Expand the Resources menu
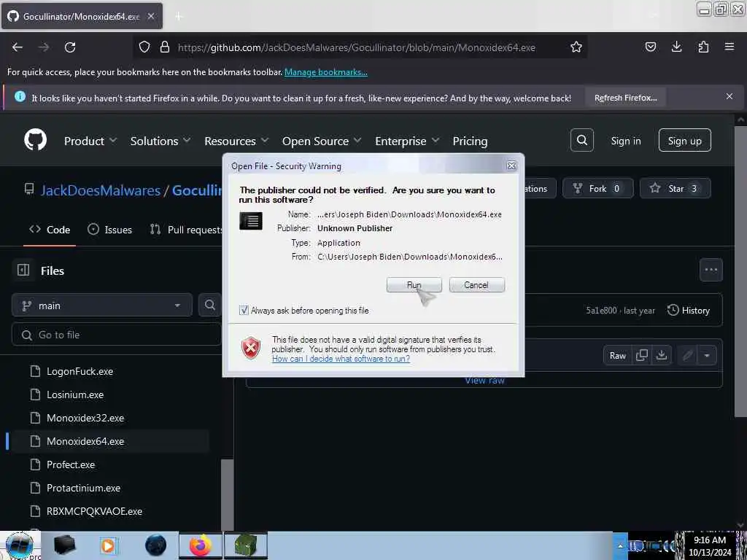Screen dimensions: 747x560 click(x=236, y=141)
